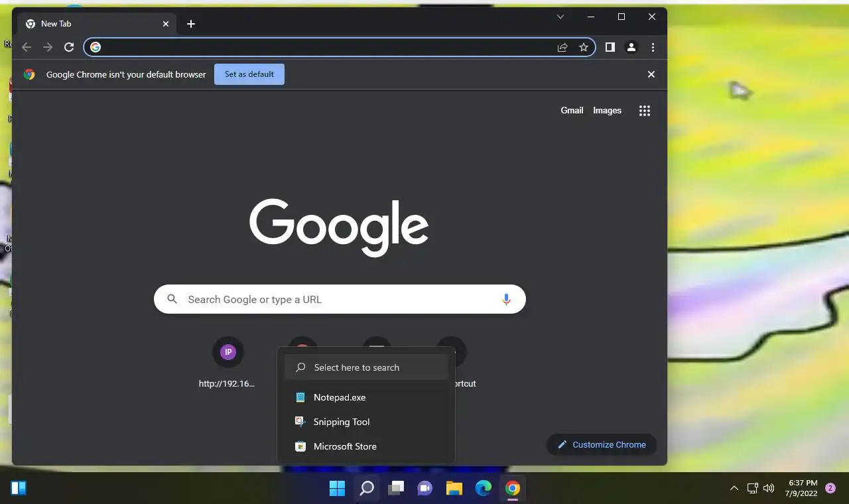Open the network status tray icon
Image resolution: width=849 pixels, height=504 pixels.
pyautogui.click(x=753, y=488)
